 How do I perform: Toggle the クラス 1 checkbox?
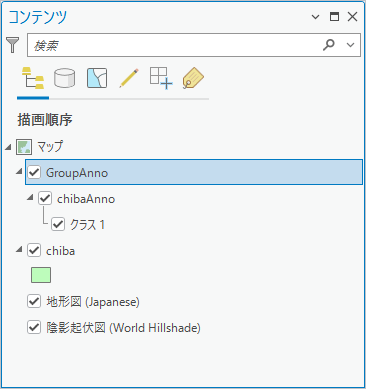(x=58, y=224)
